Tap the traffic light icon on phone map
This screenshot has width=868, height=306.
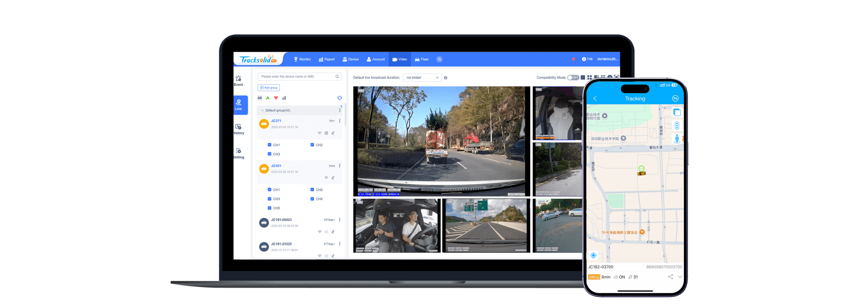point(677,125)
